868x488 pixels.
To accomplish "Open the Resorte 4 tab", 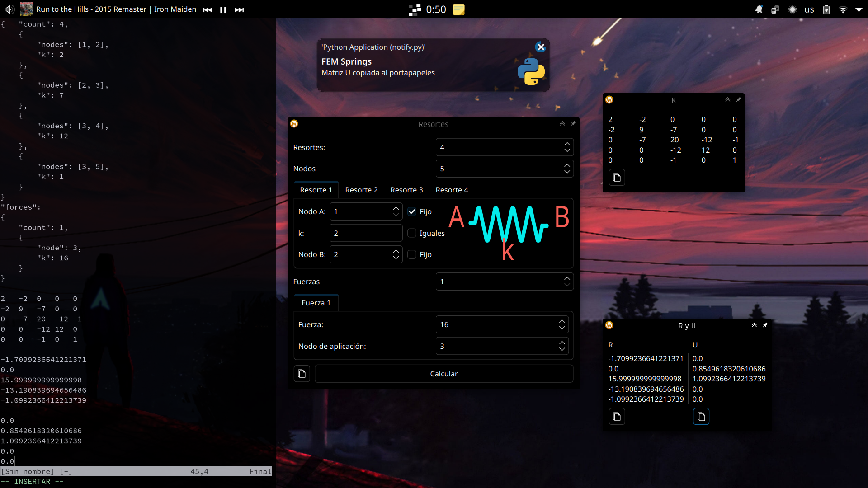I will coord(452,190).
